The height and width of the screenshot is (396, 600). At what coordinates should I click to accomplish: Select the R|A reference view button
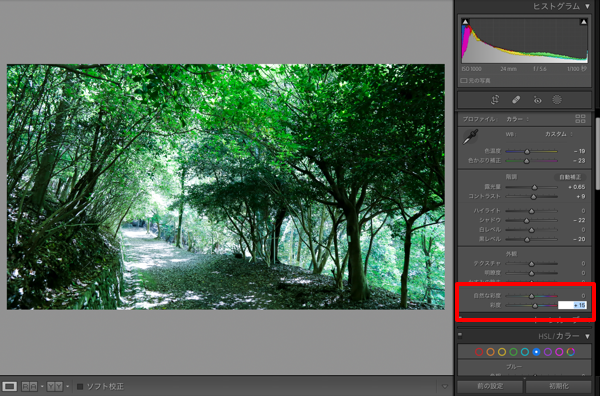[x=29, y=386]
